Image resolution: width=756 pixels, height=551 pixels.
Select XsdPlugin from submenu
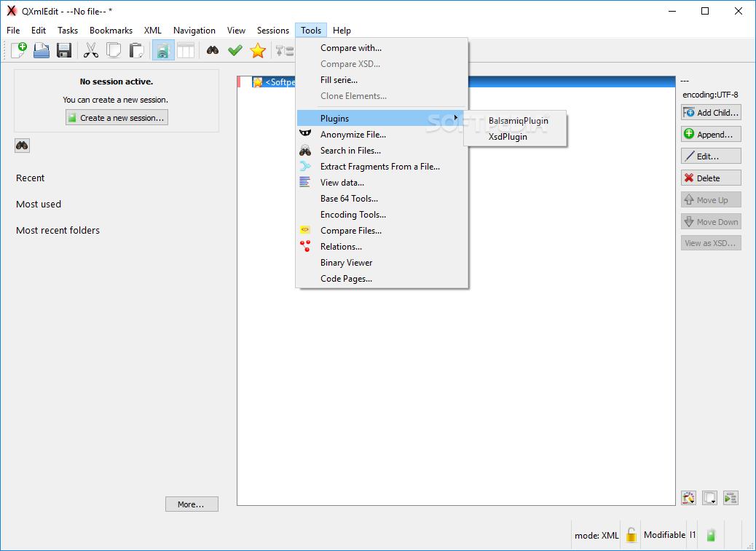515,137
